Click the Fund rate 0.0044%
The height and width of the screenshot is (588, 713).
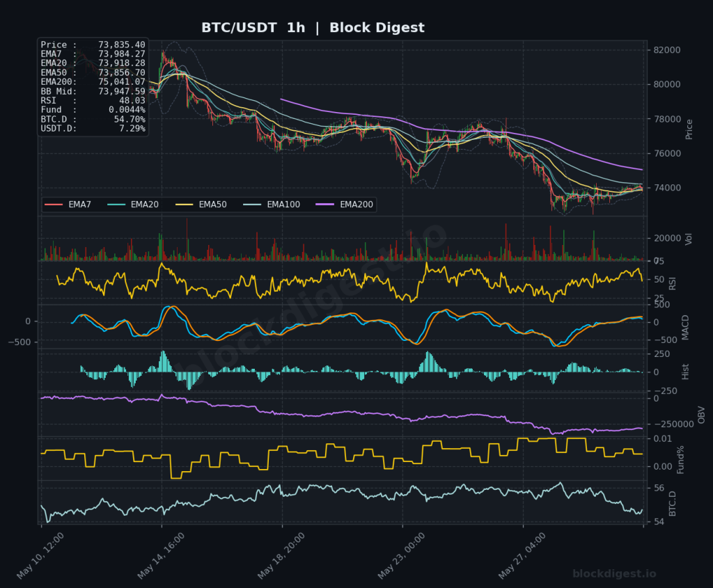point(127,110)
